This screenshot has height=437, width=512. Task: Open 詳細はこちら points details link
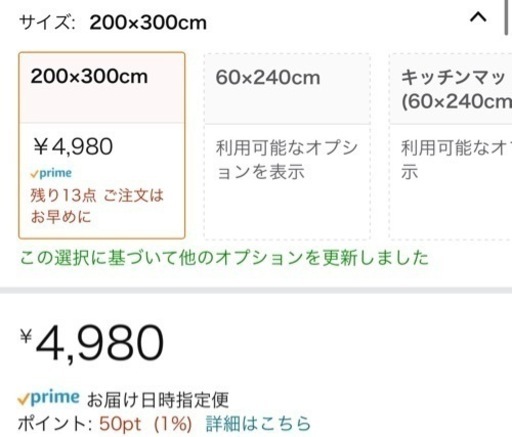click(258, 424)
